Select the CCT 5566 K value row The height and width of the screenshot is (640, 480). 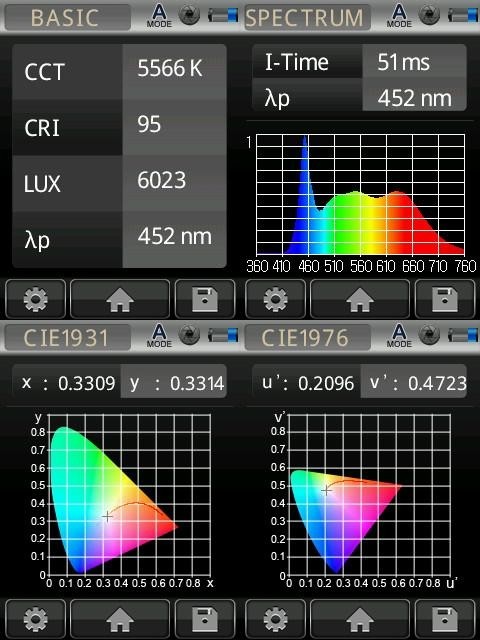click(x=119, y=72)
